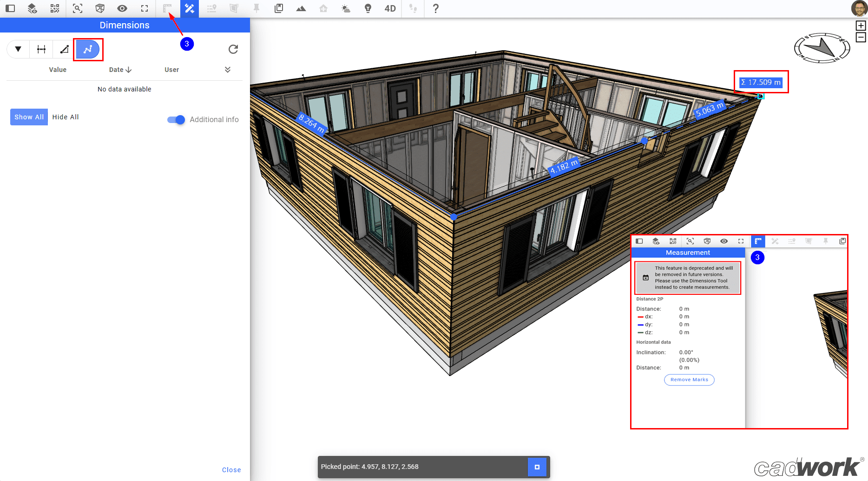Close the Dimensions panel via Close link
This screenshot has width=868, height=481.
pyautogui.click(x=231, y=470)
